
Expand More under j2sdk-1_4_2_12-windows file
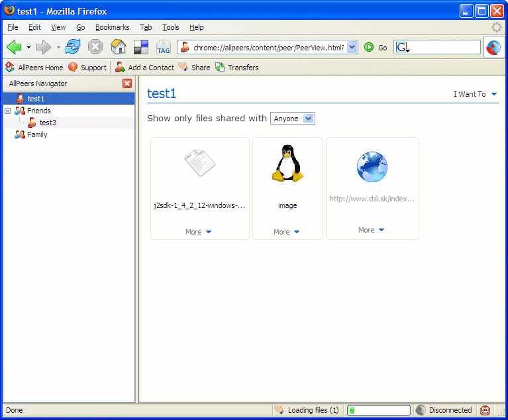198,232
